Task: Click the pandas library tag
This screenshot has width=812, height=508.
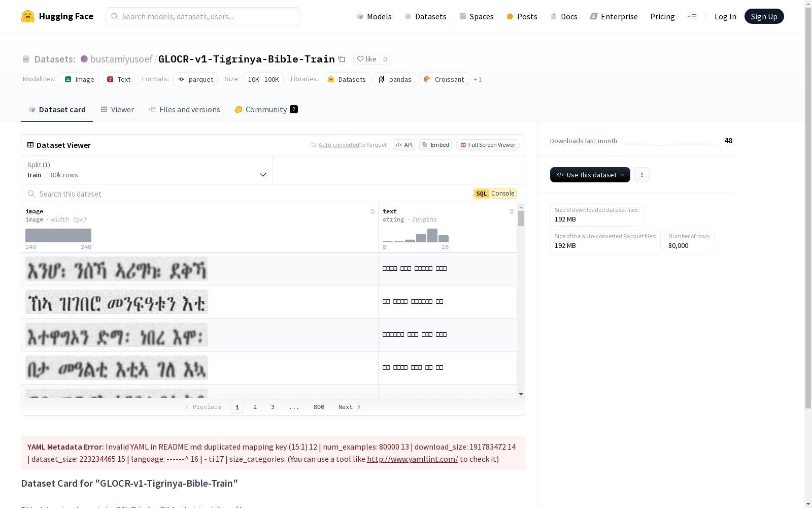Action: coord(395,79)
